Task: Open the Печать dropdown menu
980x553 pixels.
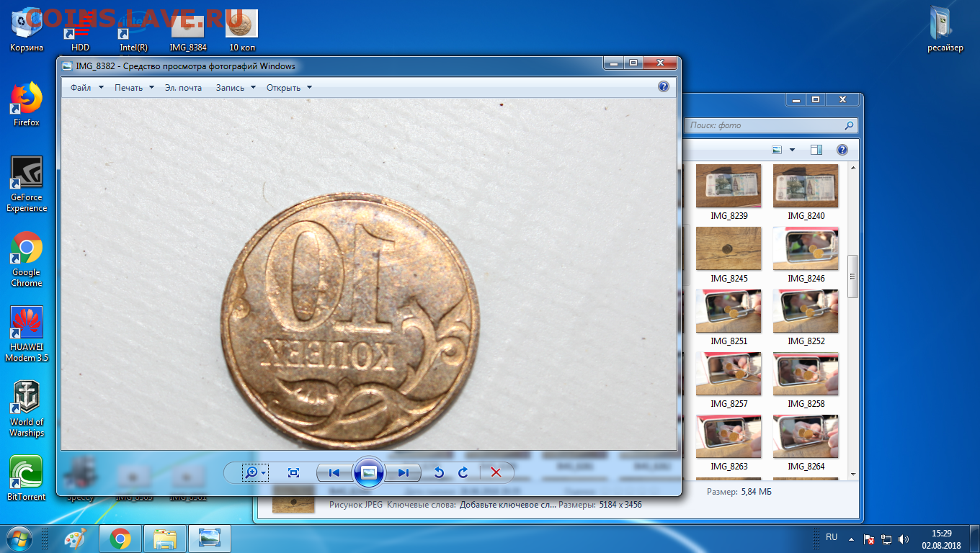Action: pyautogui.click(x=134, y=88)
